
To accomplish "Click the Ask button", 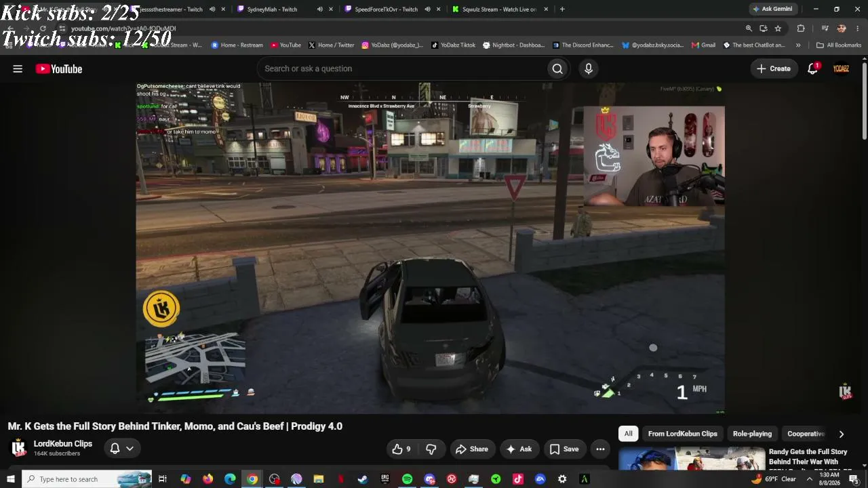I will (x=519, y=449).
